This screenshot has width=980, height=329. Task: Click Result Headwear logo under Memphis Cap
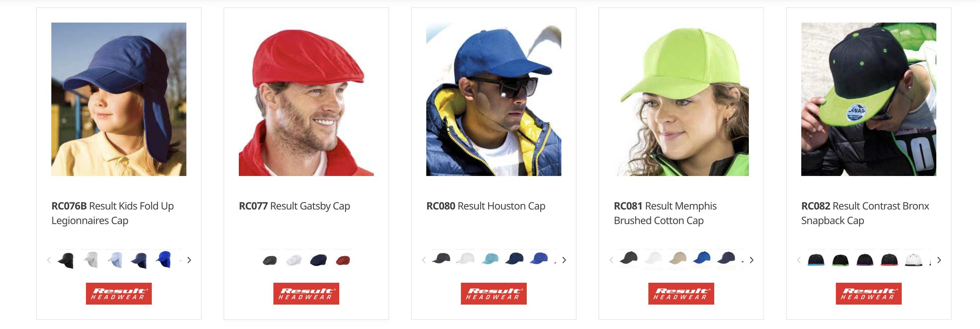681,294
